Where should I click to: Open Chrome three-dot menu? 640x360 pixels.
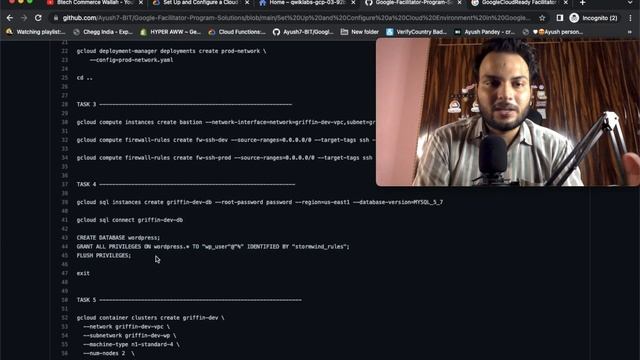coord(630,18)
